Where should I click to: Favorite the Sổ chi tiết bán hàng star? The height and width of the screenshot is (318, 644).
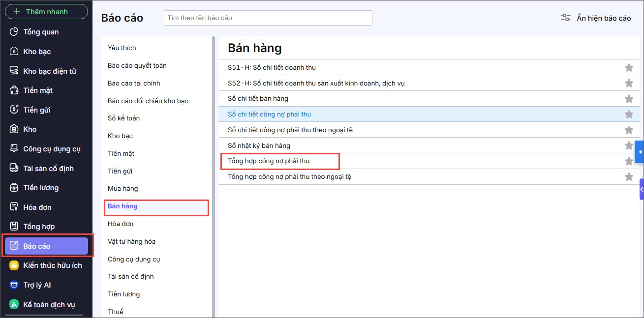pyautogui.click(x=629, y=99)
